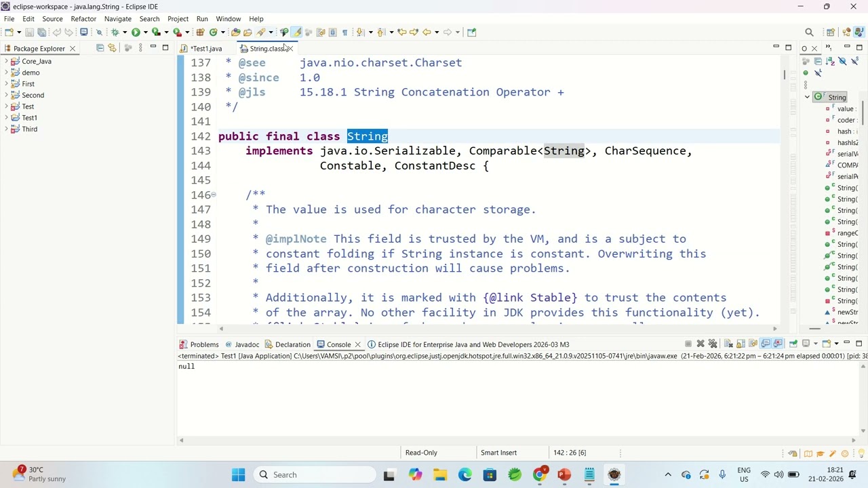Image resolution: width=868 pixels, height=488 pixels.
Task: Click the Debug bug icon in toolbar
Action: [115, 32]
